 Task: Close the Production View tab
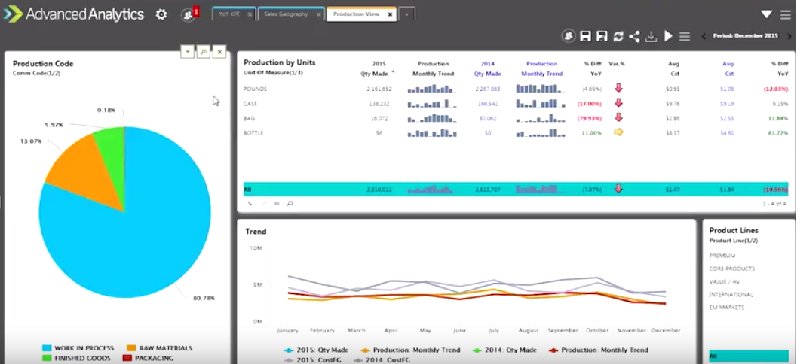(389, 15)
